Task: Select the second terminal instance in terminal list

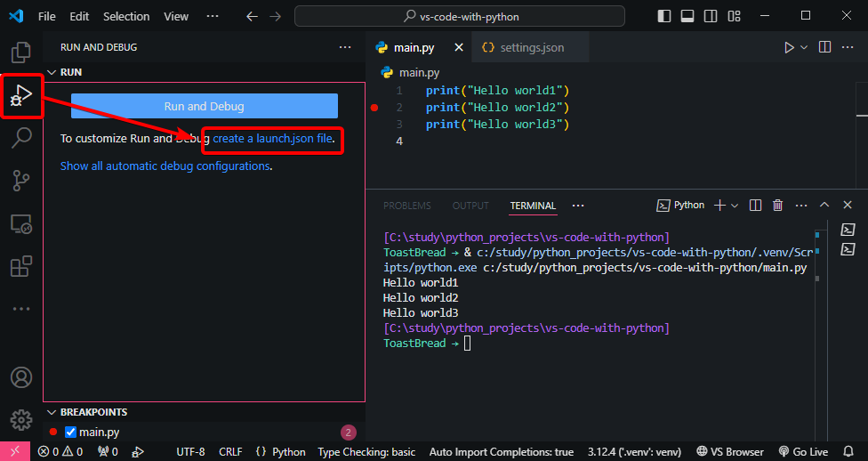Action: 848,249
